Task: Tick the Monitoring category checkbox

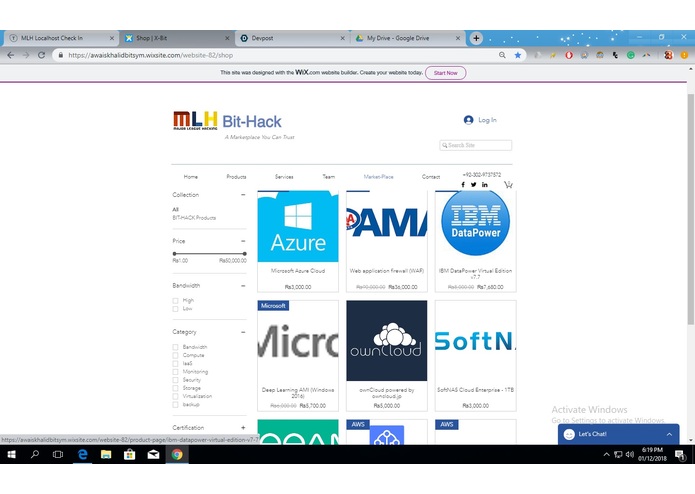Action: coord(176,372)
